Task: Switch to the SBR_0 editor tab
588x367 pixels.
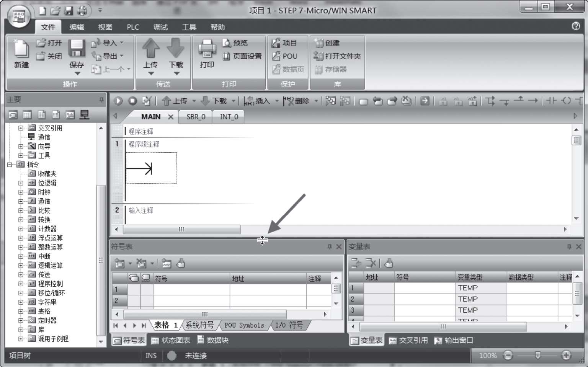Action: (x=196, y=117)
